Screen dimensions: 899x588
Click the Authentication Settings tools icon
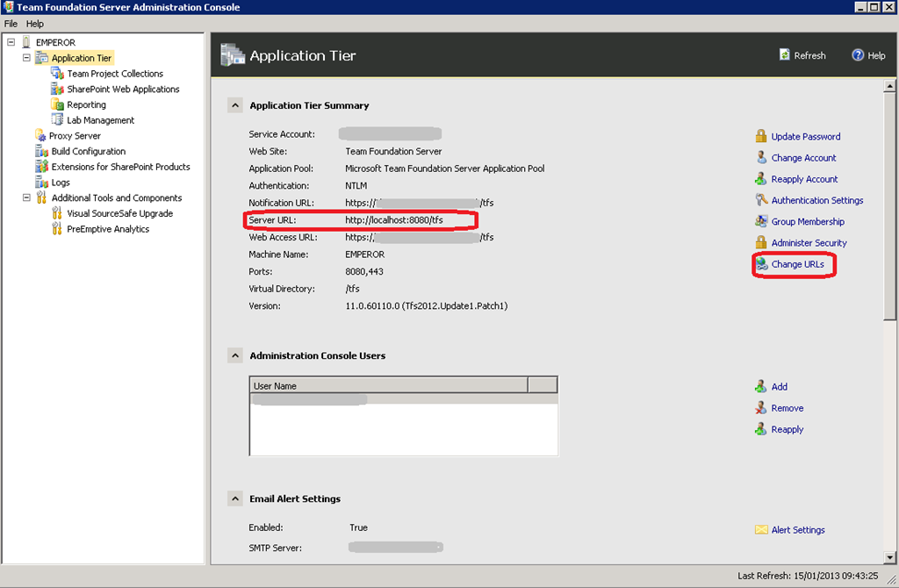click(x=761, y=200)
